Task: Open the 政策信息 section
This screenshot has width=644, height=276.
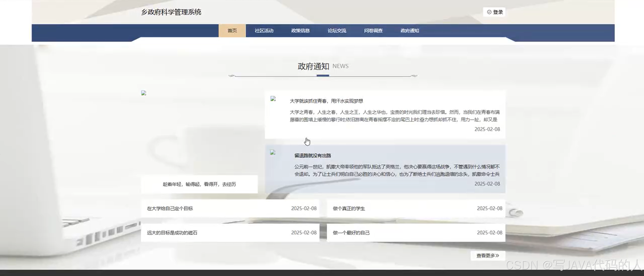Action: 301,31
